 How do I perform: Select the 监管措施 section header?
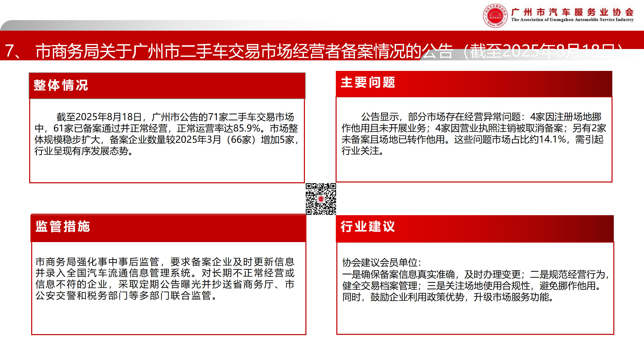168,228
